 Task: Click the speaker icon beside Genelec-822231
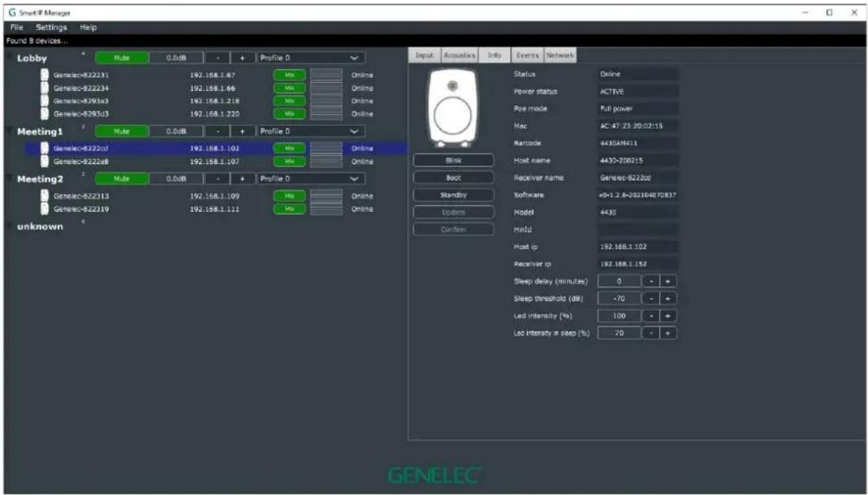pyautogui.click(x=44, y=75)
